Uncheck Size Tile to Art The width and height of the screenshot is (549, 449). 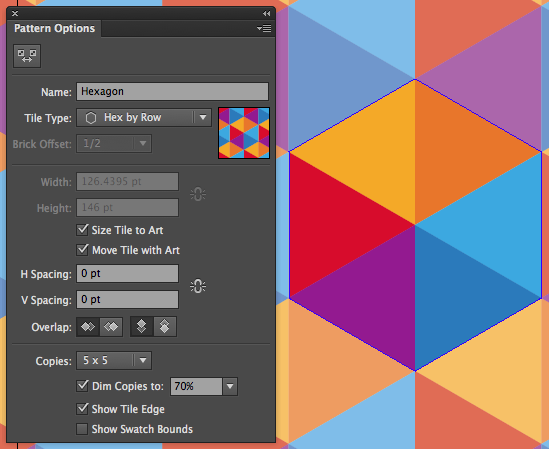click(x=82, y=230)
